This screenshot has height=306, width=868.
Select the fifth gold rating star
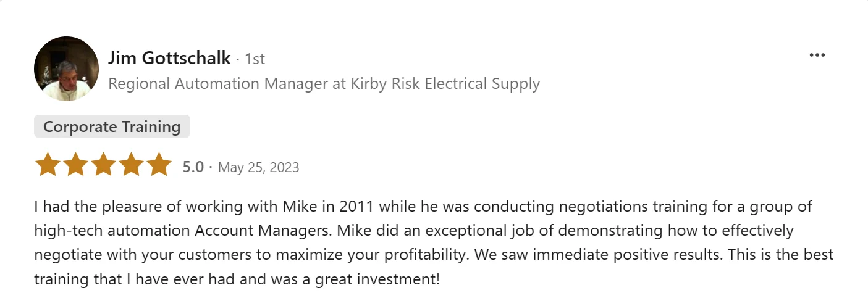coord(159,165)
